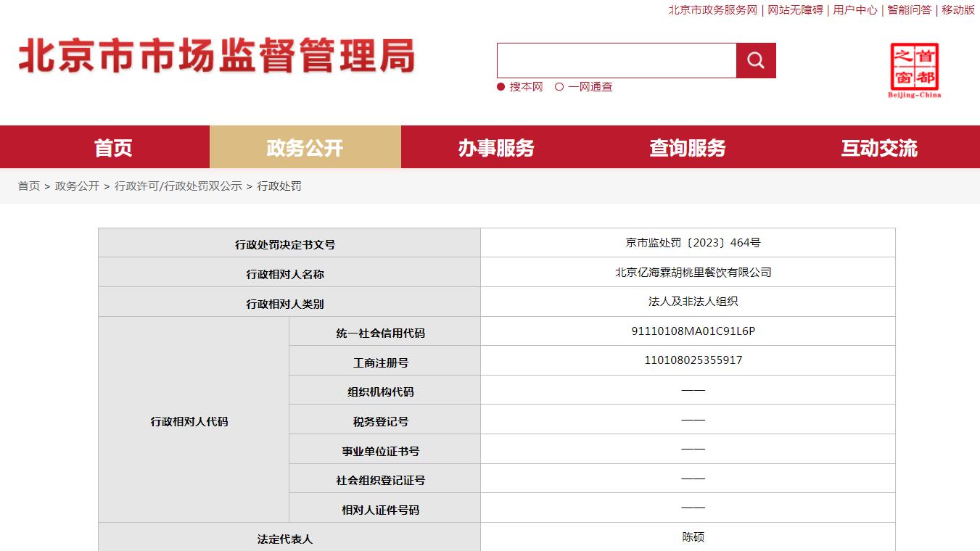Select company name 北京亿海霖胡桃里餐饮有限公司
980x551 pixels.
pyautogui.click(x=693, y=273)
